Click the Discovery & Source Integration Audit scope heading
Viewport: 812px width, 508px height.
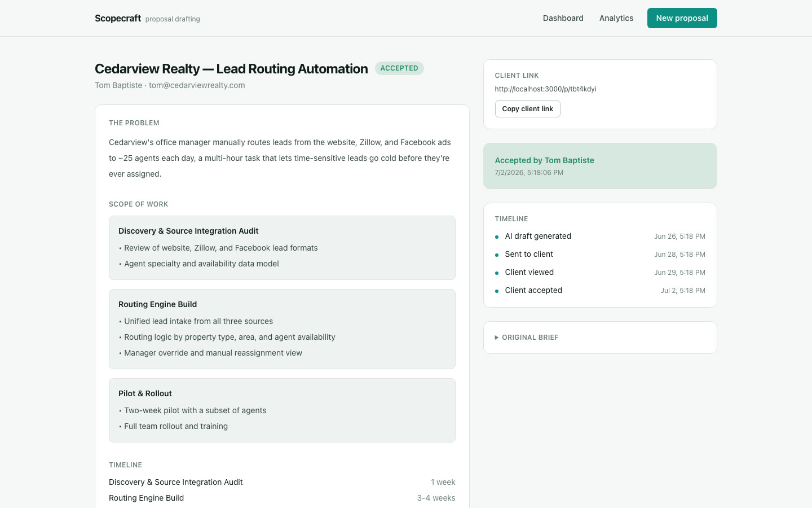tap(188, 231)
